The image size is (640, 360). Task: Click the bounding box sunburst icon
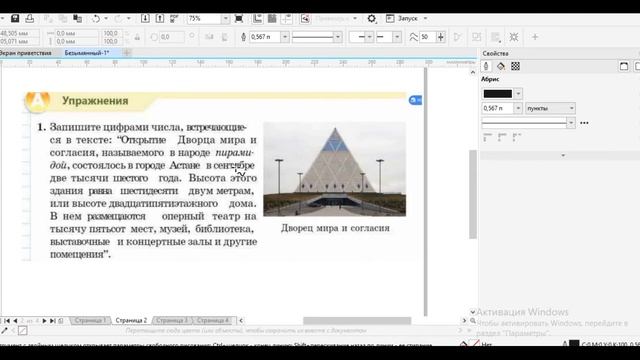[x=514, y=37]
